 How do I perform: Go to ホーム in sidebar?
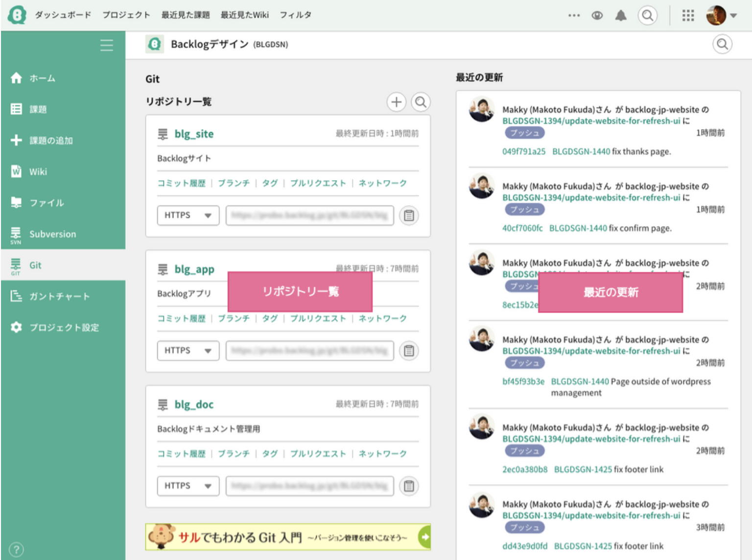coord(63,78)
